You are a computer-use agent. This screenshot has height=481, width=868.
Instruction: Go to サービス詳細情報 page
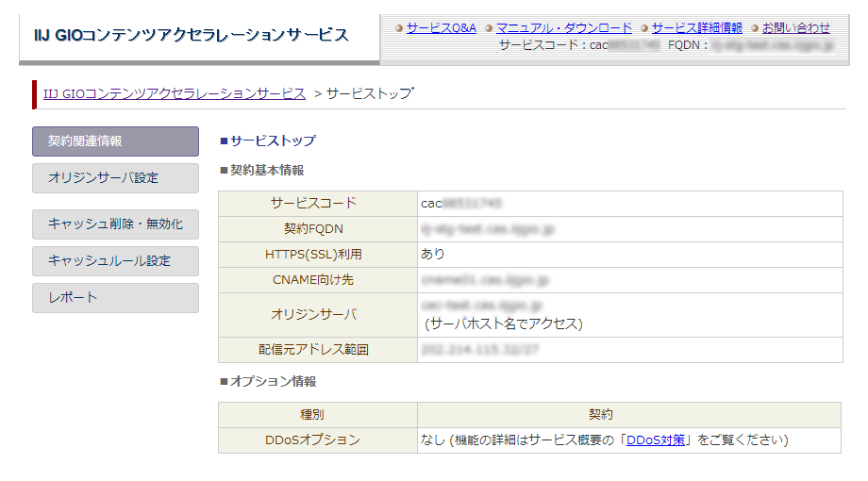click(x=696, y=27)
